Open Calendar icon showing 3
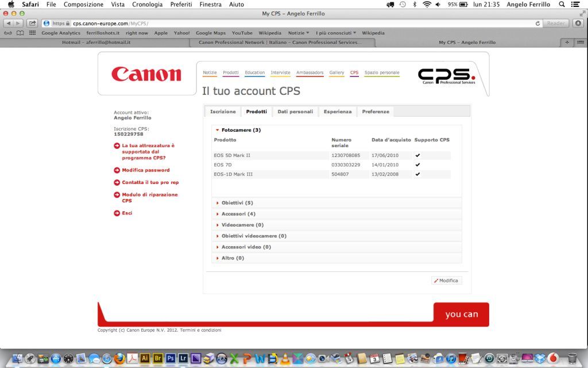This screenshot has width=588, height=368. pyautogui.click(x=374, y=359)
